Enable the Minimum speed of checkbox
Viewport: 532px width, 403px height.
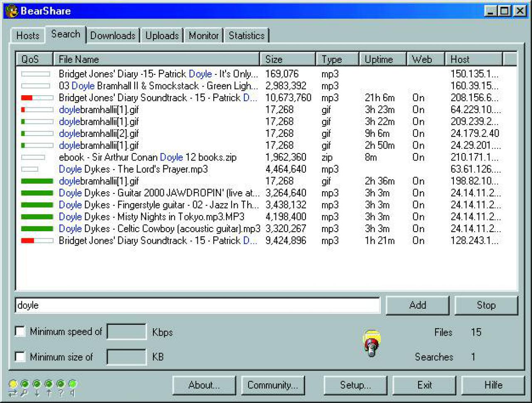click(x=20, y=331)
